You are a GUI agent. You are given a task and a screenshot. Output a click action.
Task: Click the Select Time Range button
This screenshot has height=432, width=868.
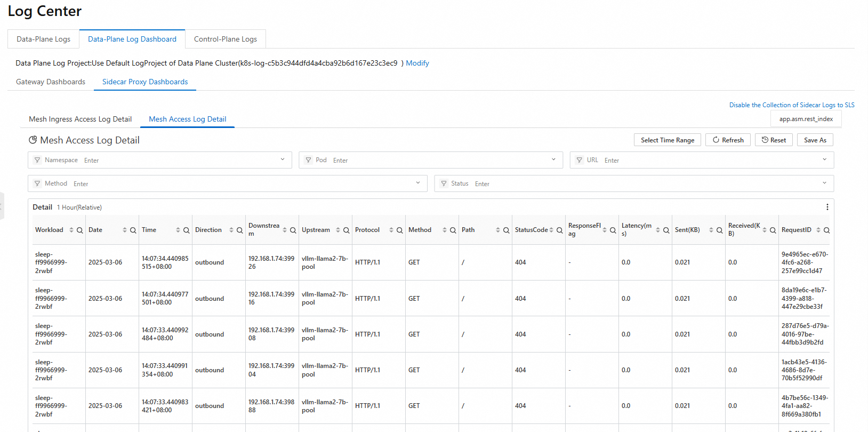pos(668,140)
